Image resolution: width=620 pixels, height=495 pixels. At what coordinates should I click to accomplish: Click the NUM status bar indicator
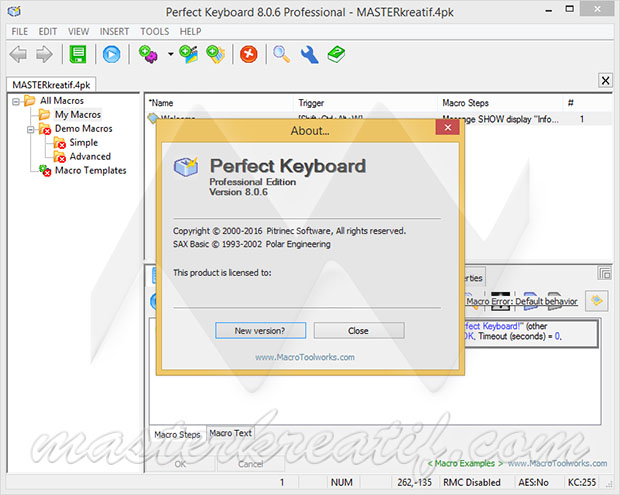point(342,482)
